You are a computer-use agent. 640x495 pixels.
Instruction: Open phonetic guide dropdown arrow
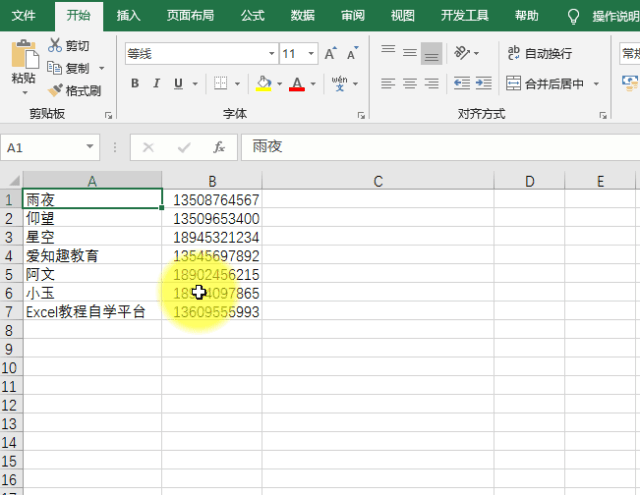356,84
